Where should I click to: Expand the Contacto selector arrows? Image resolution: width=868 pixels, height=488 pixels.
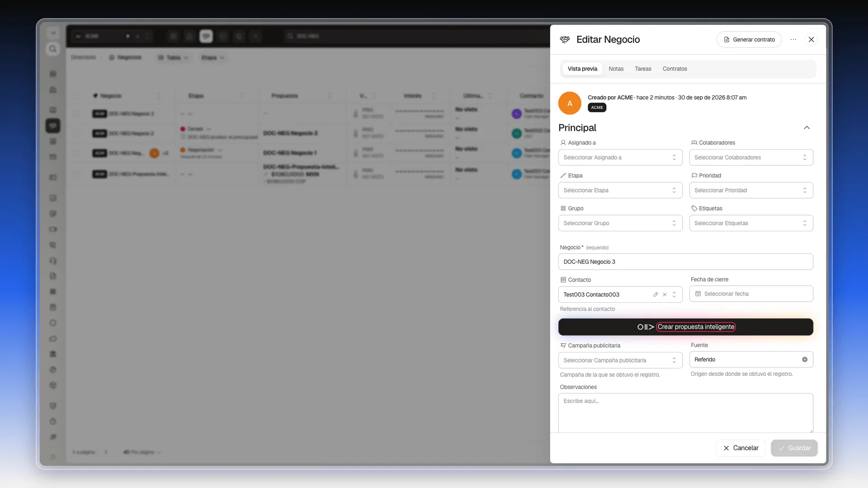pyautogui.click(x=674, y=295)
